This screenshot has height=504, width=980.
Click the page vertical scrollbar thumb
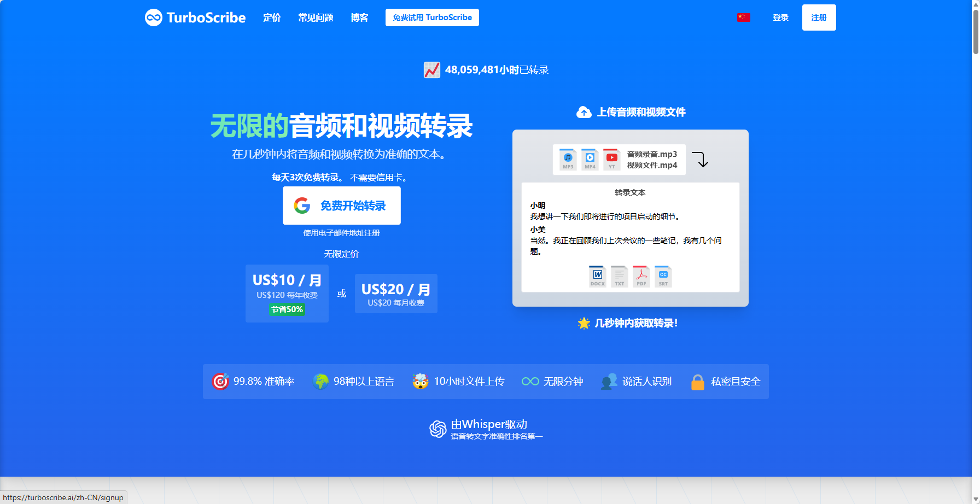(x=976, y=32)
